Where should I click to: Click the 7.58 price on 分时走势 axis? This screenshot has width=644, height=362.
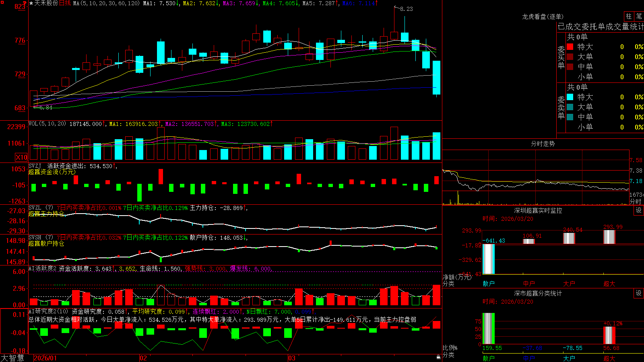coord(636,160)
